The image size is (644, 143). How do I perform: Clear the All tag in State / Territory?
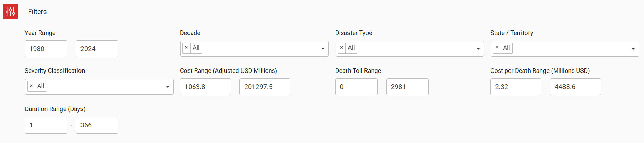click(497, 48)
